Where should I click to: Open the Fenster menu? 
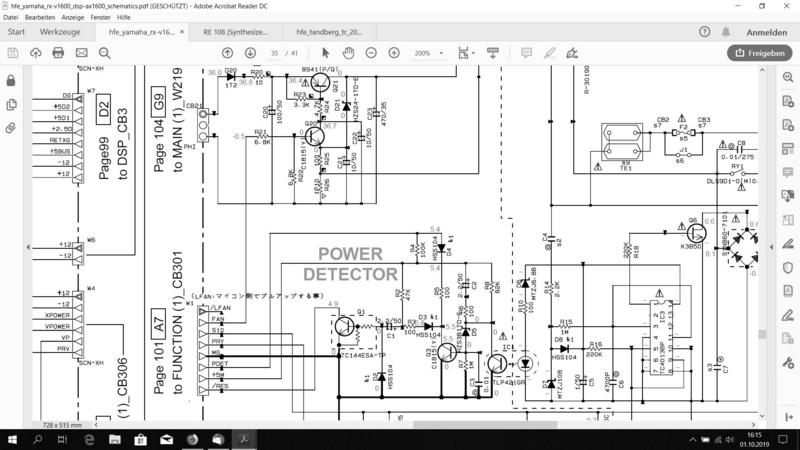[100, 17]
